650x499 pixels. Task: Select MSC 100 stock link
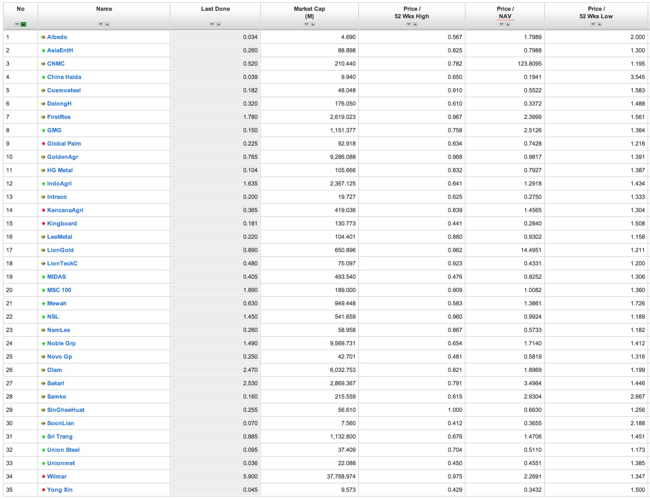(x=59, y=290)
